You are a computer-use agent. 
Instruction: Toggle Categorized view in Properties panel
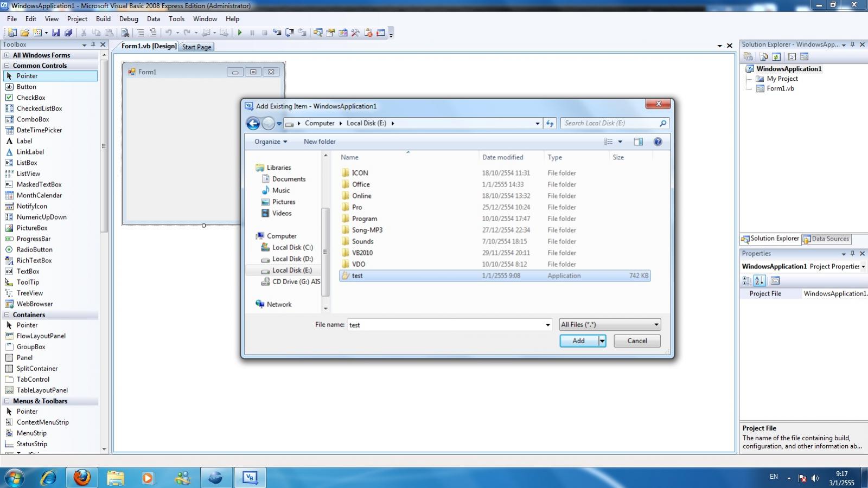[x=747, y=280]
